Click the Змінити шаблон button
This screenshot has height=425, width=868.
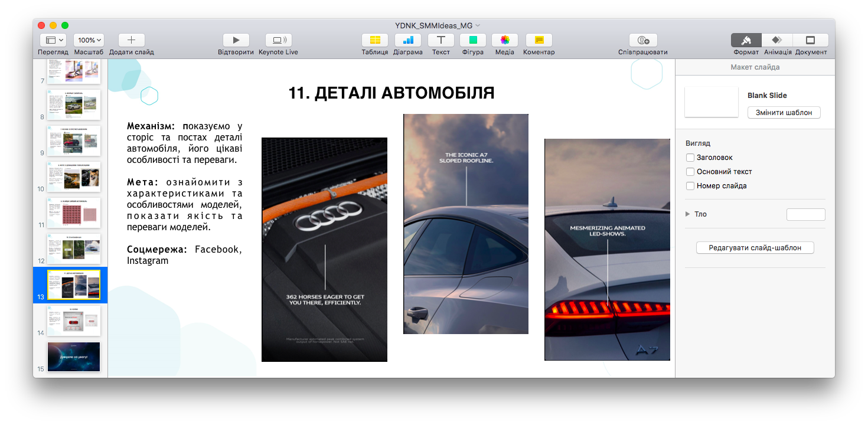coord(784,113)
